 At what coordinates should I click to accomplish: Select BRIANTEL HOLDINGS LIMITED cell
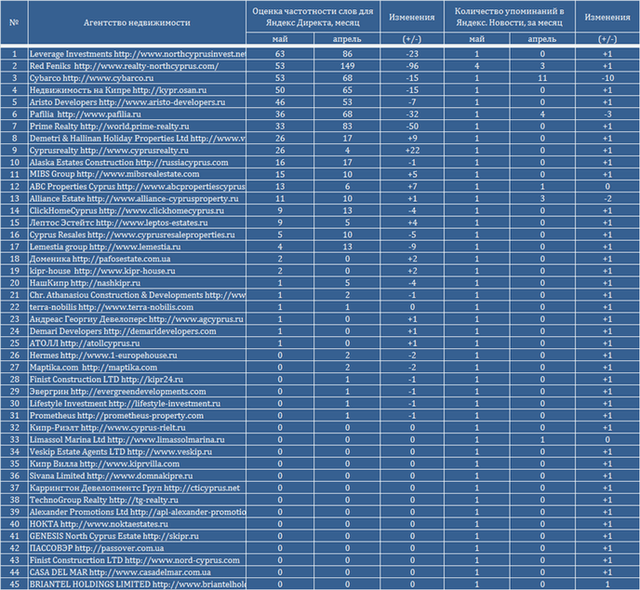click(137, 584)
